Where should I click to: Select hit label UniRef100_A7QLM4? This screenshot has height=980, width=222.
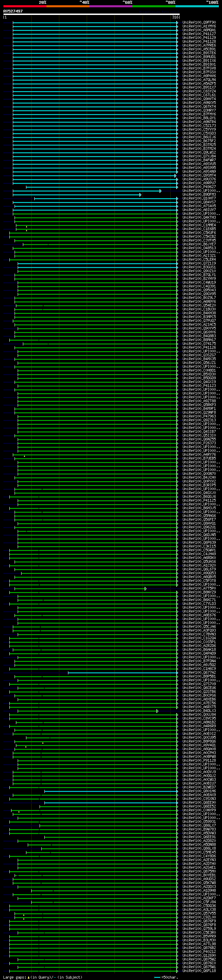[199, 80]
